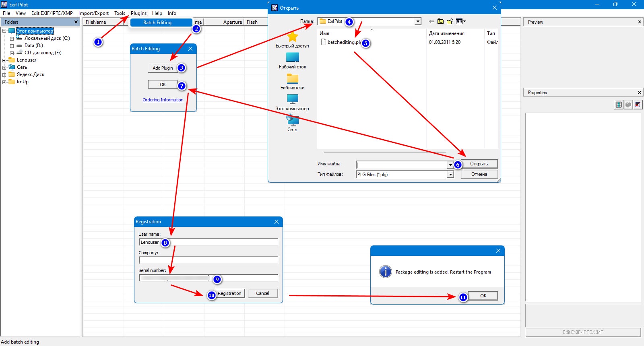Select Этот компьютер in folder tree
This screenshot has height=346, width=644.
point(35,31)
